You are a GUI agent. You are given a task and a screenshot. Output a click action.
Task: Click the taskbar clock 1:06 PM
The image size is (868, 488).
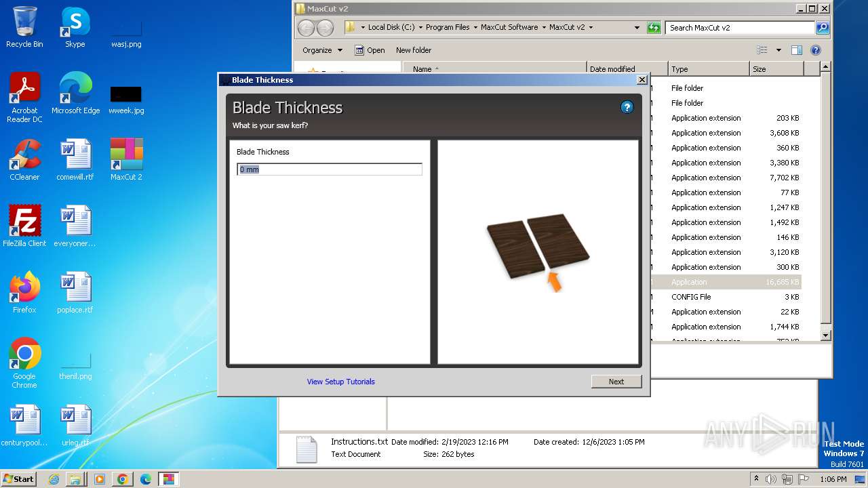click(833, 479)
